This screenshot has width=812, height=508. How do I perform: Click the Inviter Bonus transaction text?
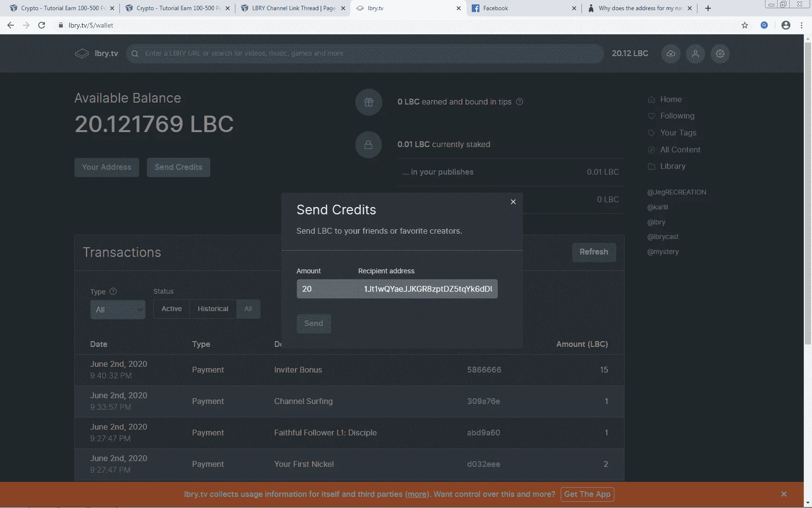[x=298, y=370]
